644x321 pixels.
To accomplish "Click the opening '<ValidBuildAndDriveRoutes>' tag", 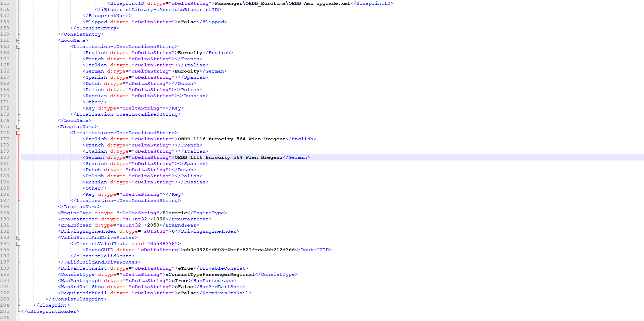I will point(98,237).
